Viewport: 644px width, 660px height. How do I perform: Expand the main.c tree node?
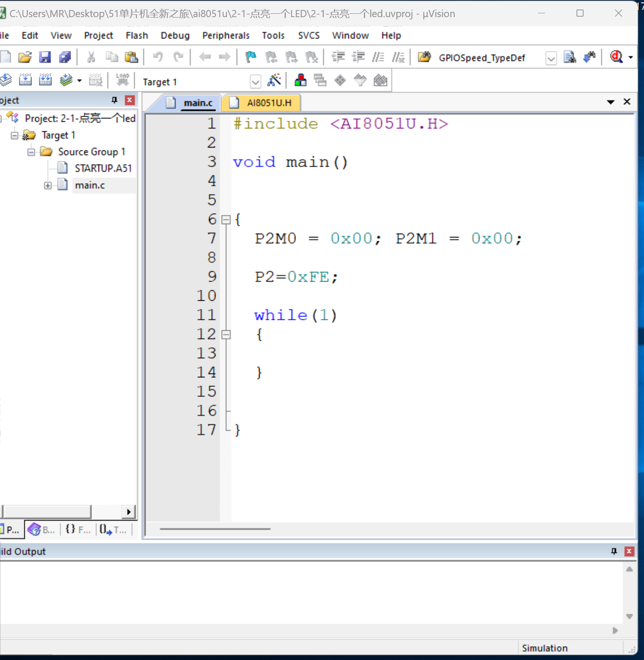[x=48, y=185]
